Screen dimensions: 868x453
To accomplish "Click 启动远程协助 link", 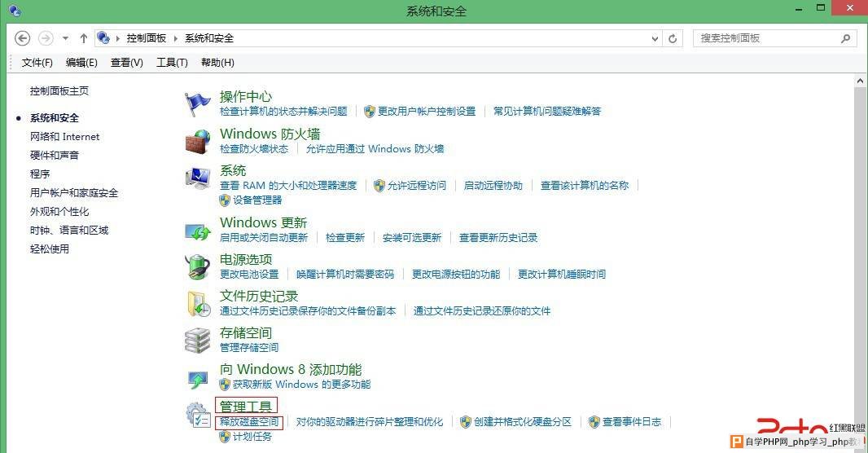I will (493, 186).
